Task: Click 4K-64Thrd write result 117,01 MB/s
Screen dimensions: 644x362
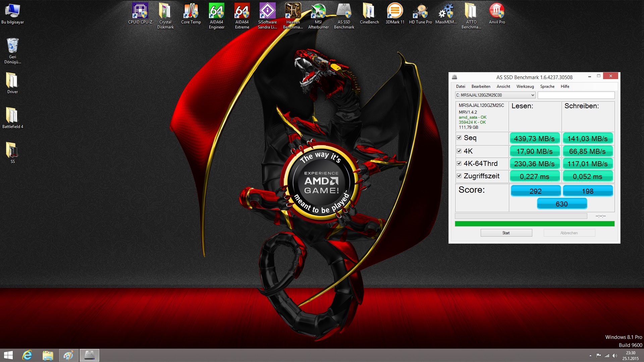Action: 588,164
